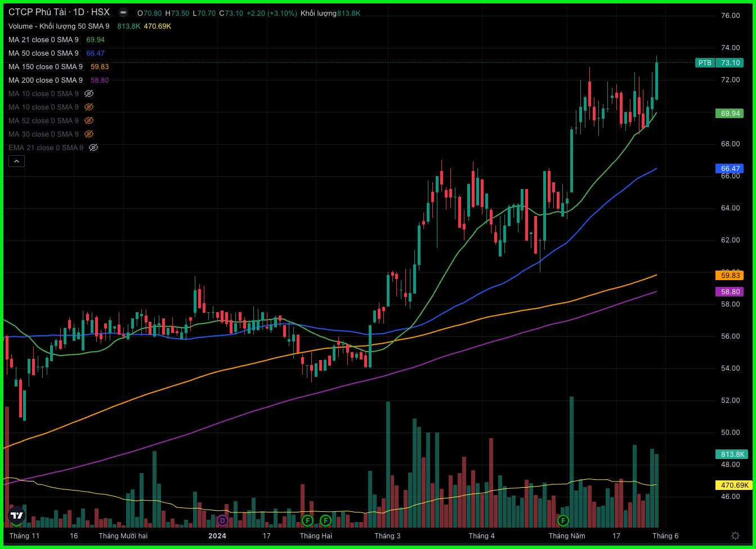
Task: Select the Volume - Khối lượng 50 legend row
Action: tap(90, 26)
